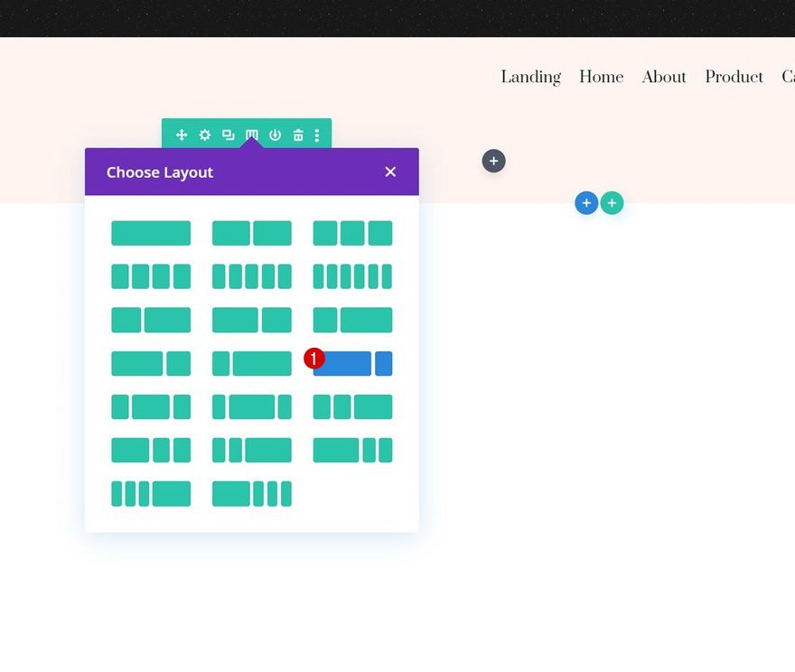Viewport: 795px width, 672px height.
Task: Add a new section with the green plus
Action: 612,202
